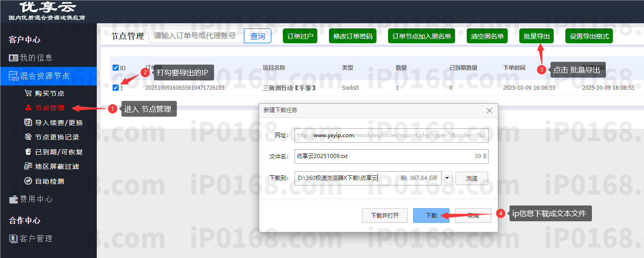The height and width of the screenshot is (258, 644).
Task: Expand the download path dropdown arrow
Action: 447,178
